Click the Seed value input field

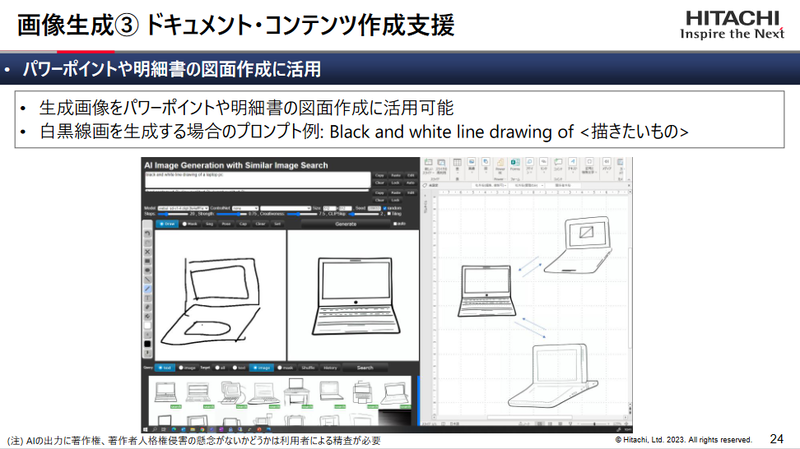[374, 208]
